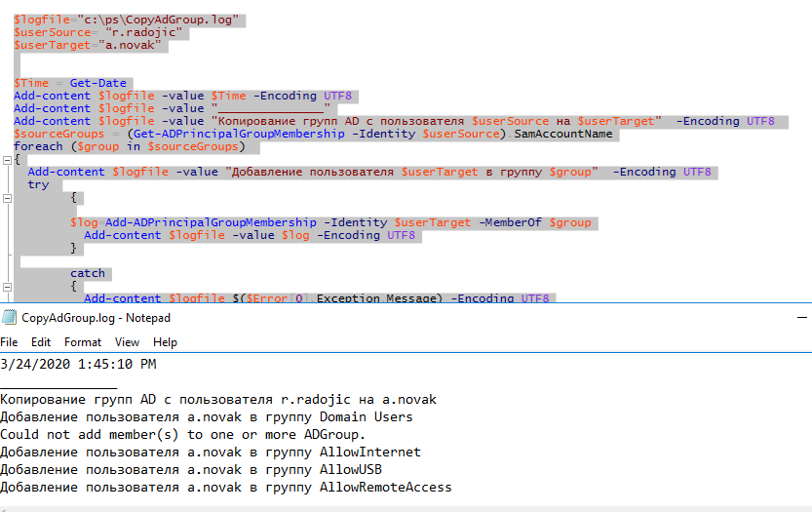Click the log line ending with AllowUSB
812x512 pixels.
pyautogui.click(x=191, y=469)
